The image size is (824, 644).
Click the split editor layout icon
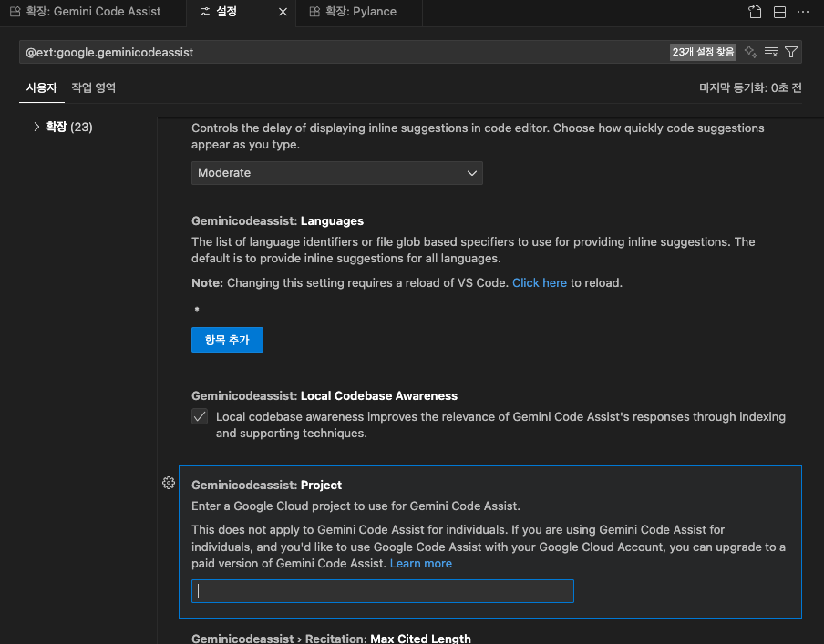click(x=779, y=12)
